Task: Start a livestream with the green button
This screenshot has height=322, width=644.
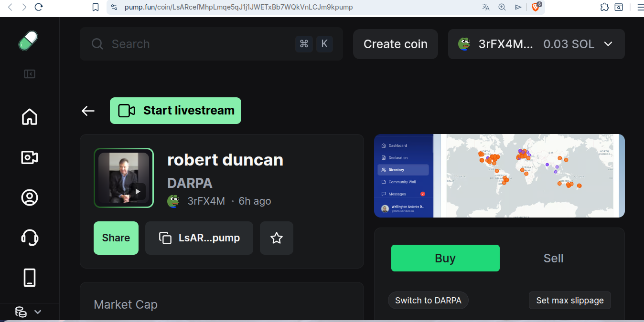Action: [x=175, y=111]
